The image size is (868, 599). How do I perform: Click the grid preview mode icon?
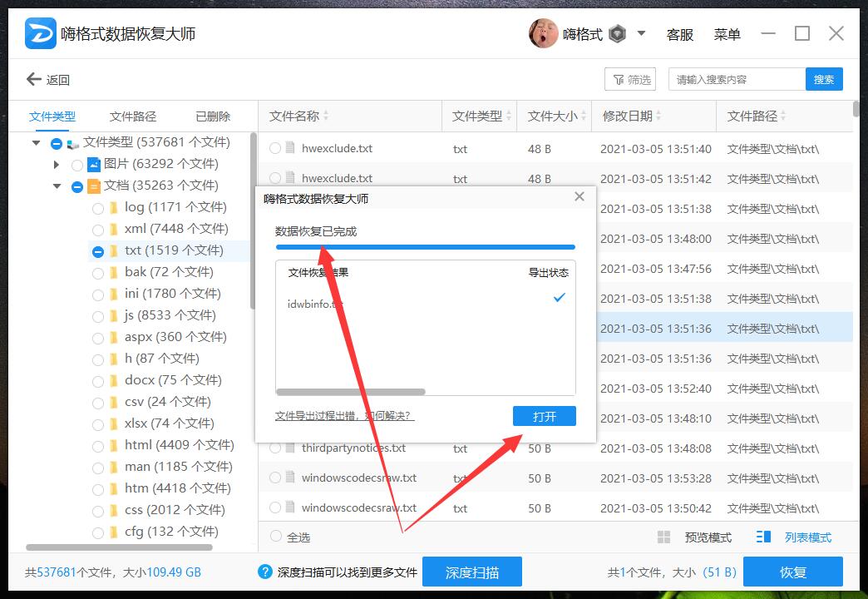pyautogui.click(x=663, y=537)
